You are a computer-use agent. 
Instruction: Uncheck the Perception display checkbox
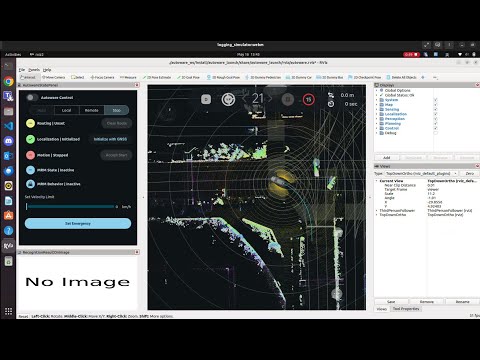click(435, 119)
